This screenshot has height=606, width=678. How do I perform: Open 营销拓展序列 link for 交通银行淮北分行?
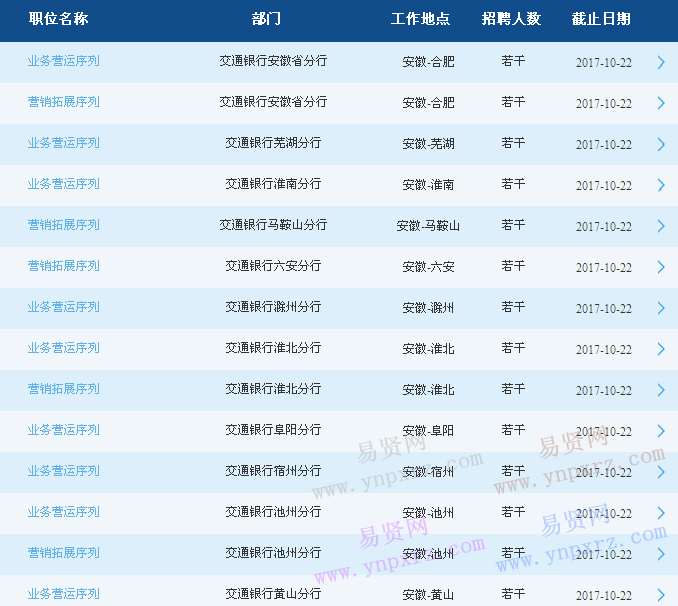tap(64, 389)
